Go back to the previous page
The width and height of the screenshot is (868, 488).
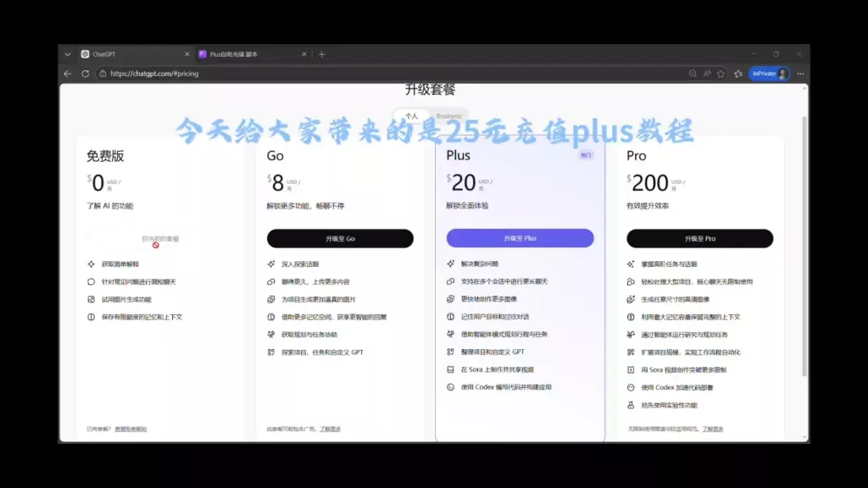point(68,74)
